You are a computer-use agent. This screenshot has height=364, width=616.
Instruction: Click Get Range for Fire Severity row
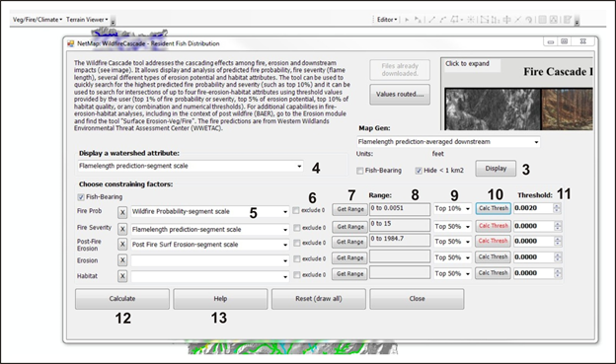[350, 227]
